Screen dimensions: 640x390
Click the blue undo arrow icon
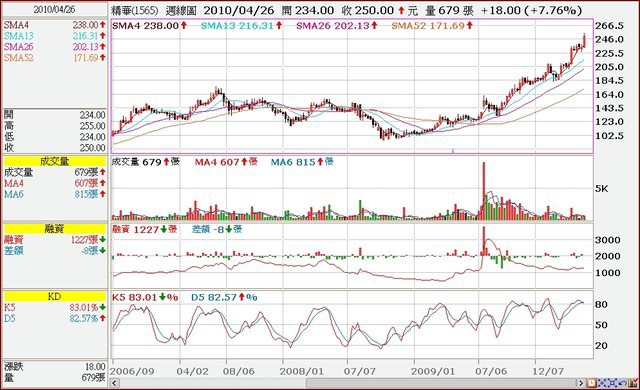622,383
